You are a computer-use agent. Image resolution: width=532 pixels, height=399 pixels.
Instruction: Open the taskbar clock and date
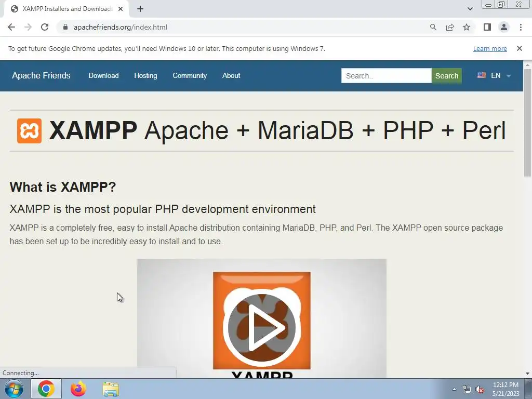(506, 389)
